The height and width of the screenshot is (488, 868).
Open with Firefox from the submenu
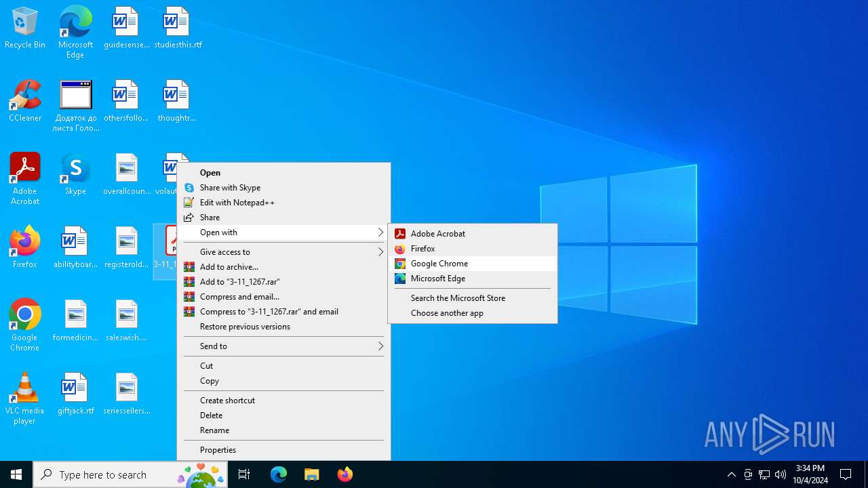coord(473,249)
